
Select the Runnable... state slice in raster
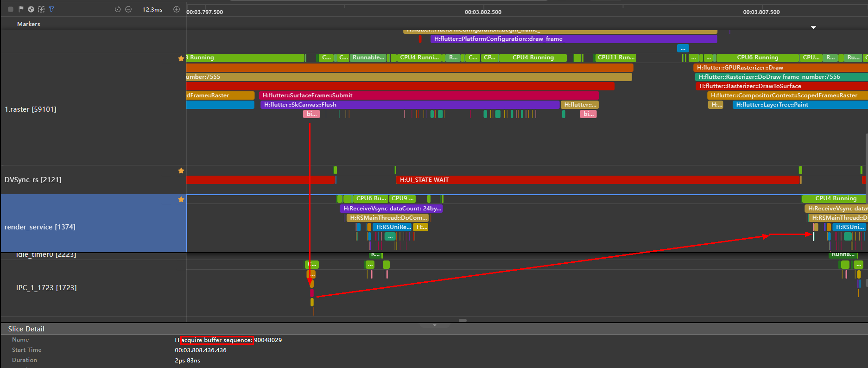[368, 57]
